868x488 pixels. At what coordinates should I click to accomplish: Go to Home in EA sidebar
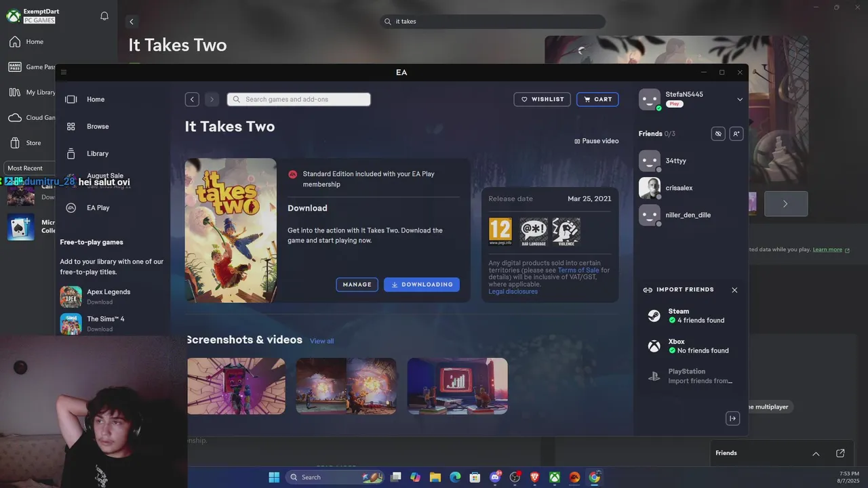coord(96,100)
